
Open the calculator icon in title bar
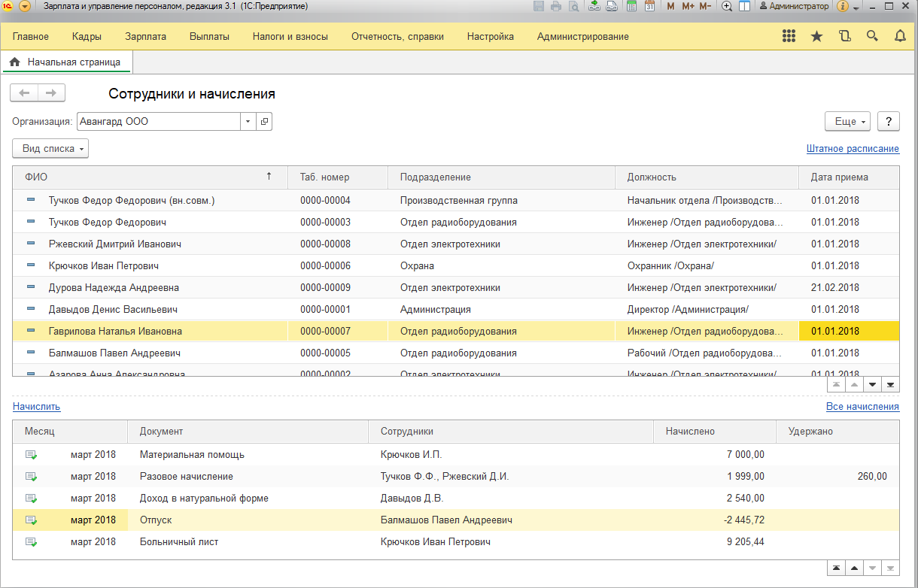click(x=631, y=6)
